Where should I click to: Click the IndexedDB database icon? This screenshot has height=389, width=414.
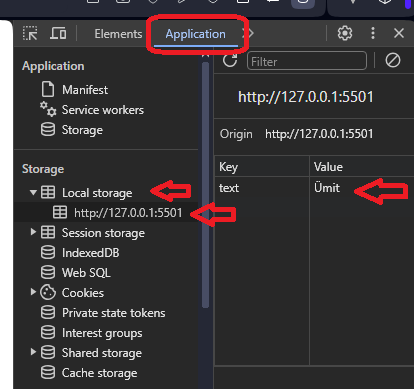point(48,252)
